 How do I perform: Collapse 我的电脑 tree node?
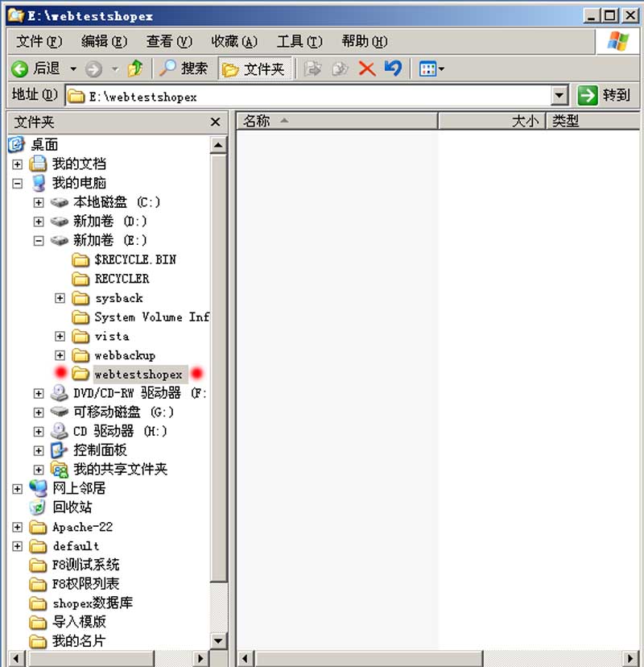(x=18, y=184)
